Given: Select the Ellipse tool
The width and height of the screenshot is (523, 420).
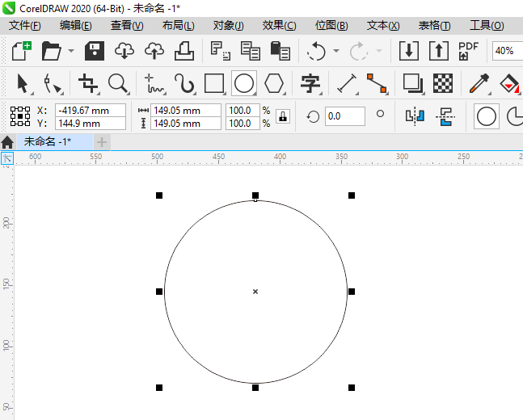Looking at the screenshot, I should coord(244,83).
